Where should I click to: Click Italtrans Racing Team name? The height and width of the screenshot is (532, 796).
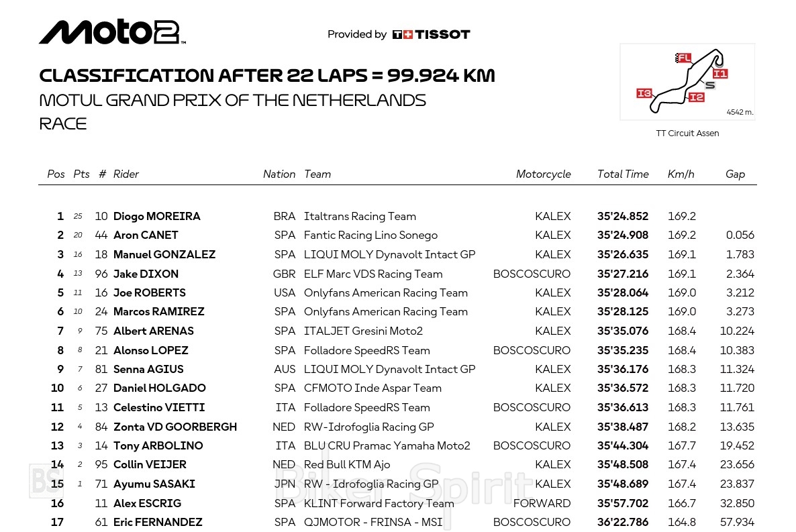[360, 216]
